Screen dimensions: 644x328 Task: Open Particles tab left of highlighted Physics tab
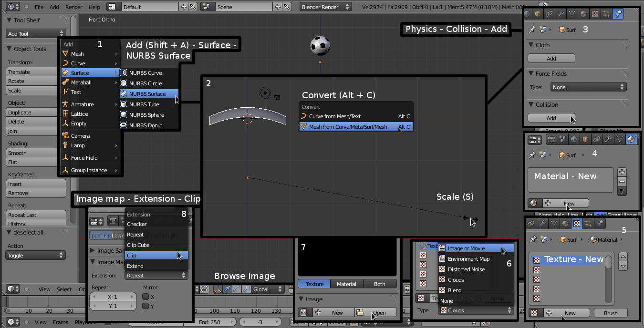[x=607, y=14]
